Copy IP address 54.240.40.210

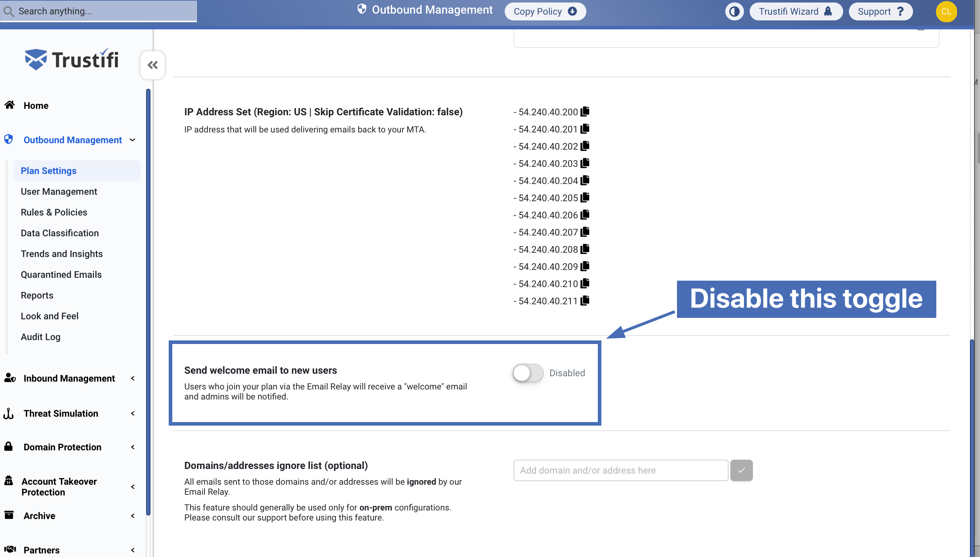pyautogui.click(x=585, y=284)
